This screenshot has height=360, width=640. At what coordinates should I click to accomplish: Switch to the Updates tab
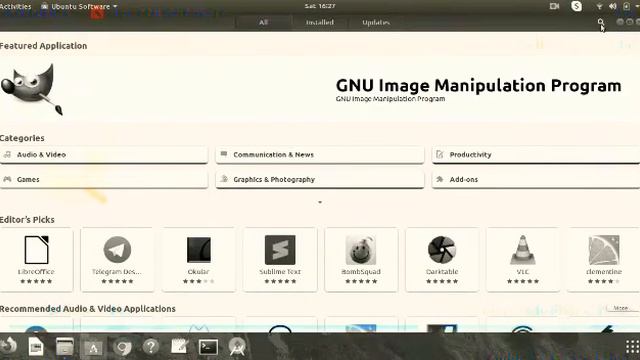pyautogui.click(x=376, y=22)
